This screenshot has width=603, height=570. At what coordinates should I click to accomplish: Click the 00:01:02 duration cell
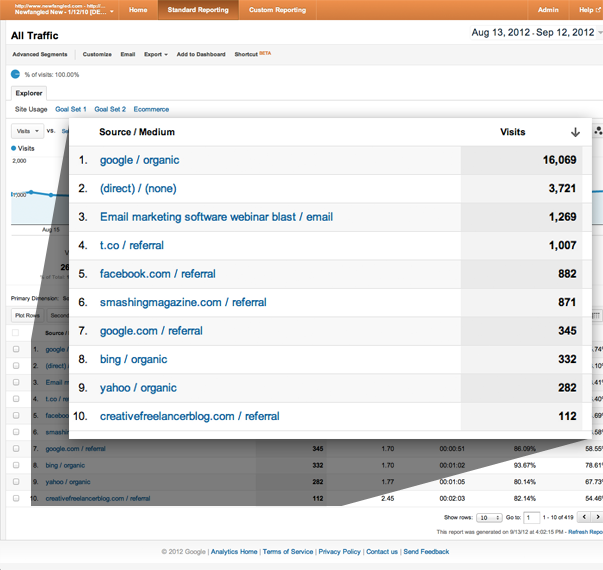(452, 465)
